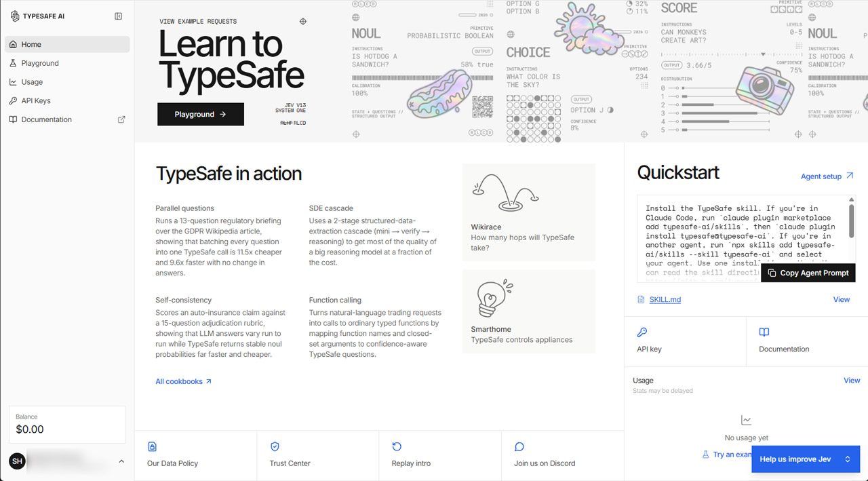Click the SH account avatar
Image resolution: width=868 pixels, height=481 pixels.
17,461
